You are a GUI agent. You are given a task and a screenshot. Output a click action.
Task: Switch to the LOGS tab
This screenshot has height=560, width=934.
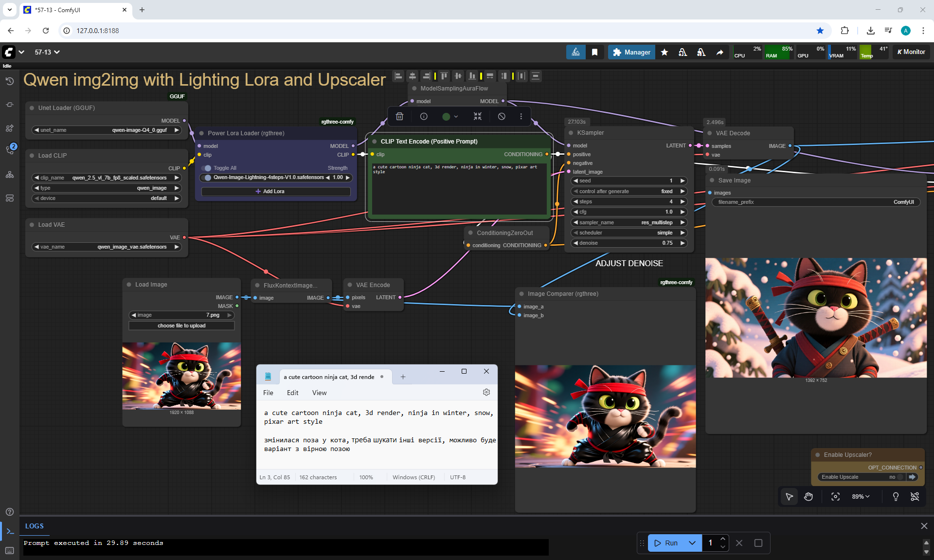coord(35,526)
